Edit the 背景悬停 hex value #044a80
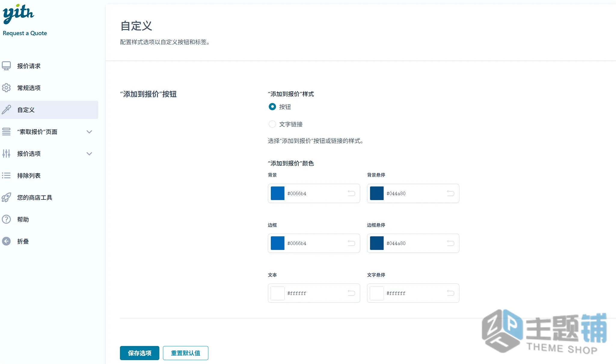Screen dimensions: 616x364 coord(396,193)
